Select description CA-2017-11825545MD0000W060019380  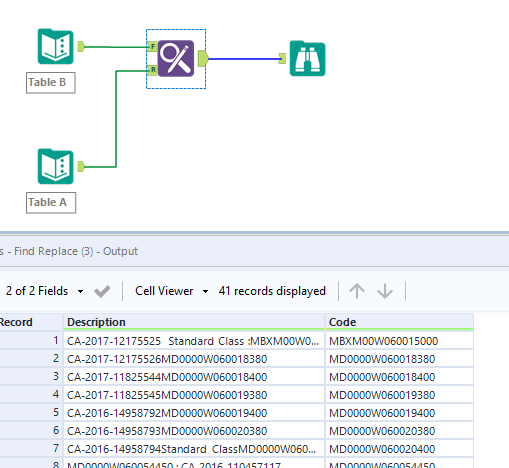click(x=194, y=395)
